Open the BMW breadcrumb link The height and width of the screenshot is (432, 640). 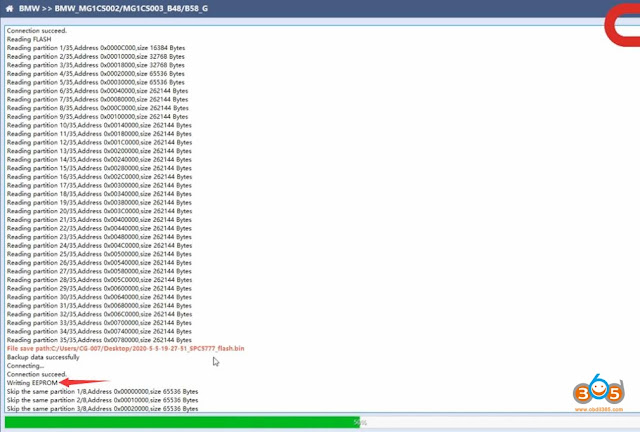click(29, 8)
